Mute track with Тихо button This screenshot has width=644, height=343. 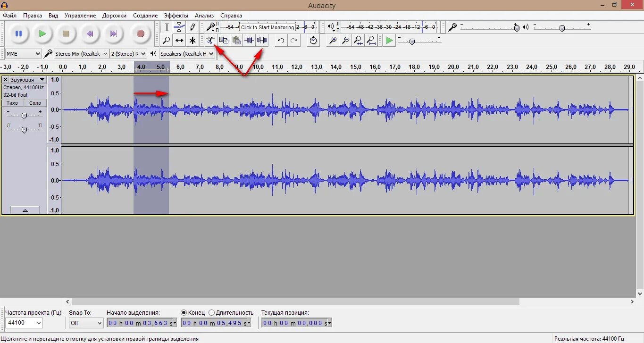(x=13, y=103)
